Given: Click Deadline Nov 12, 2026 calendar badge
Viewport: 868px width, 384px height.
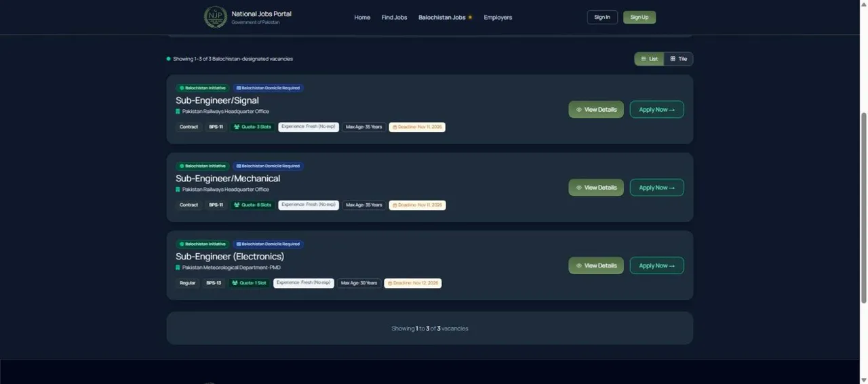Looking at the screenshot, I should pyautogui.click(x=413, y=283).
